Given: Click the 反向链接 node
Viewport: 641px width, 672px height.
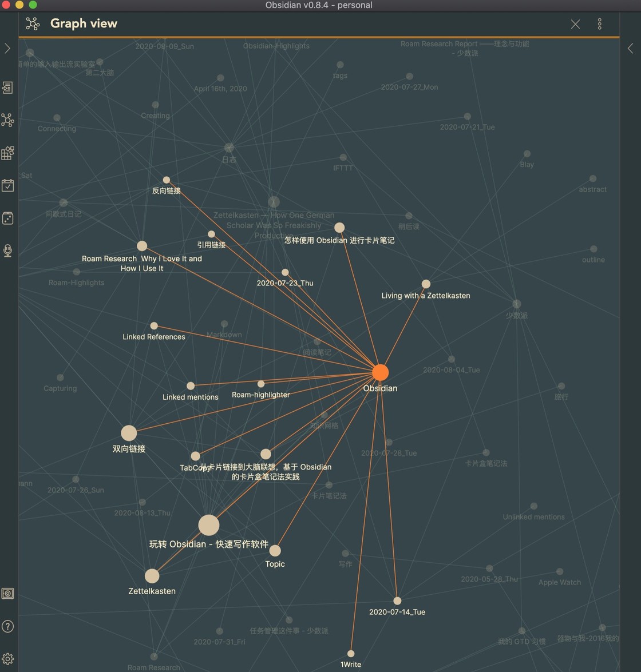Looking at the screenshot, I should 167,180.
